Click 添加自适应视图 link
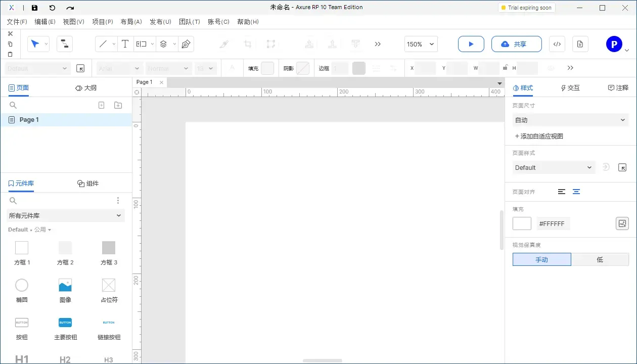 click(x=541, y=136)
